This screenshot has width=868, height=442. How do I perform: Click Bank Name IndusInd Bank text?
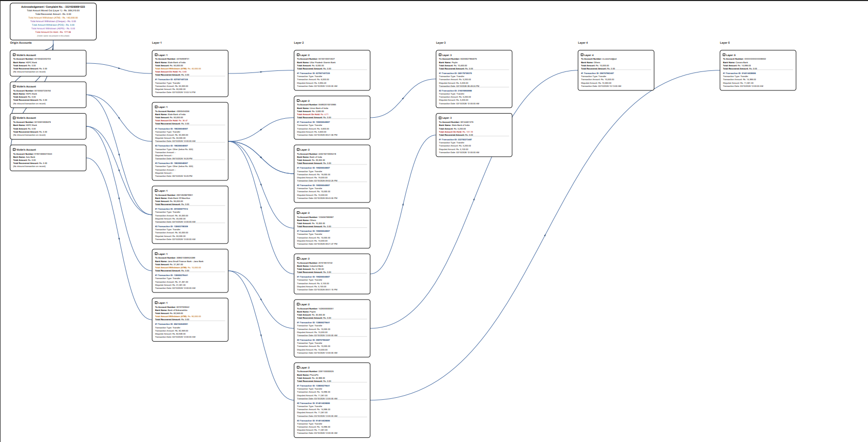(x=310, y=266)
